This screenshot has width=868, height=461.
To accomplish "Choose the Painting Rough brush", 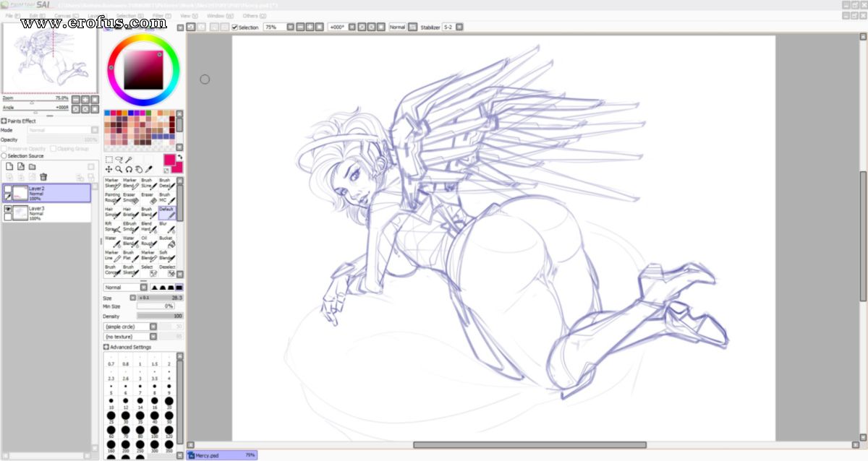I will 112,198.
